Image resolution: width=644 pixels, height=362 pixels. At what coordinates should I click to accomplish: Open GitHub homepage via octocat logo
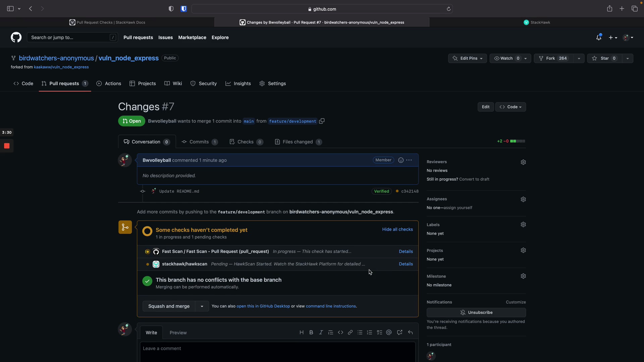coord(15,37)
